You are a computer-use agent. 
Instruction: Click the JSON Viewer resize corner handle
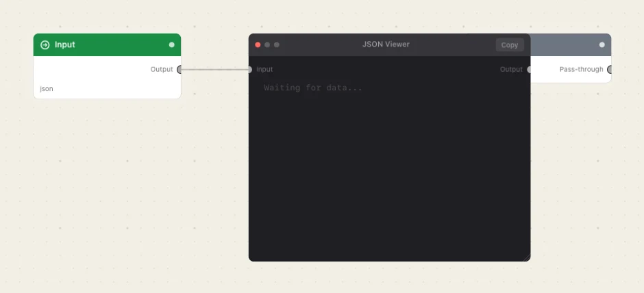tap(527, 257)
